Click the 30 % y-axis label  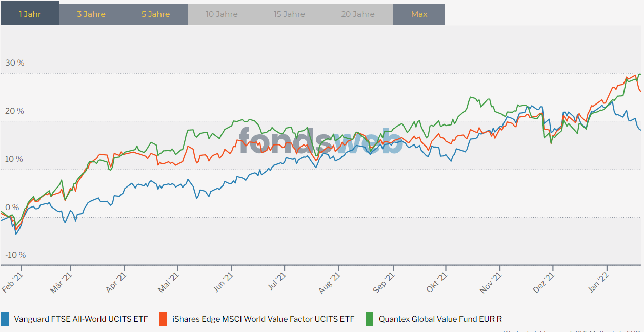[x=15, y=63]
